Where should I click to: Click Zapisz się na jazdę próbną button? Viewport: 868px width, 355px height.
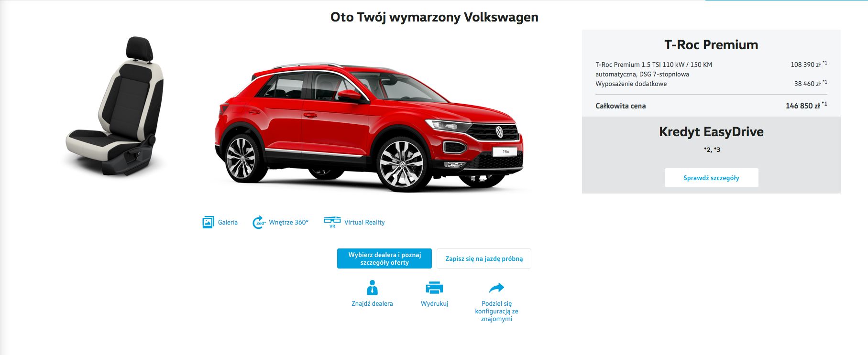[484, 258]
